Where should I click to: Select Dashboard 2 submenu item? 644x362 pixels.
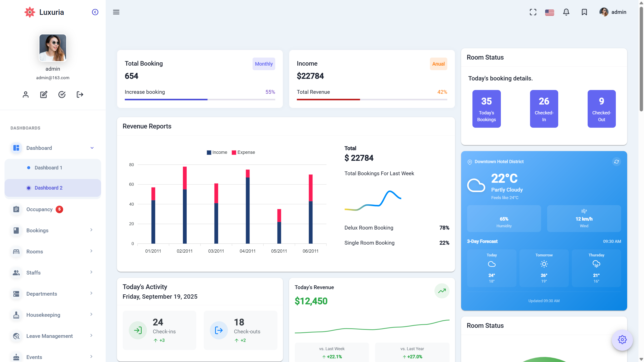[53, 188]
